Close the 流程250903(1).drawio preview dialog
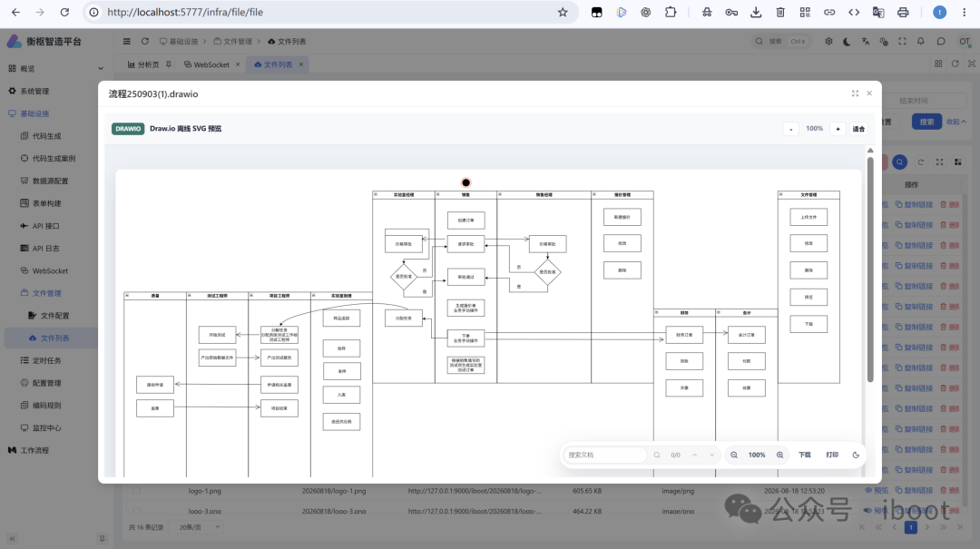This screenshot has width=980, height=549. point(869,93)
